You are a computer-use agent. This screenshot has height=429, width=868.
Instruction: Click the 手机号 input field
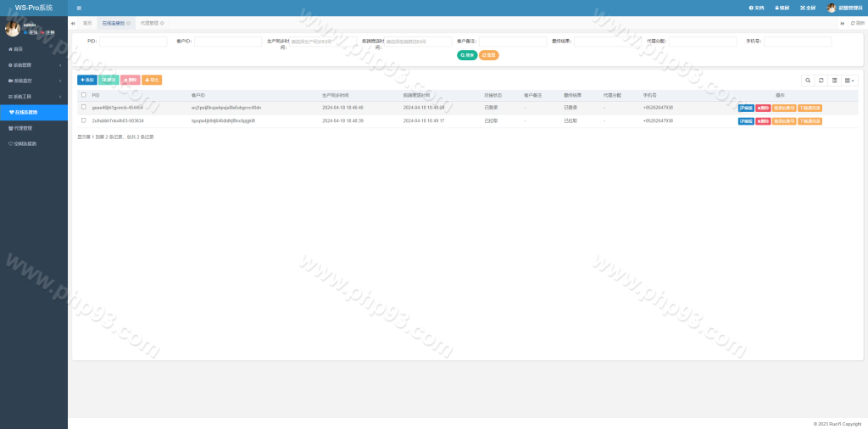tap(797, 42)
